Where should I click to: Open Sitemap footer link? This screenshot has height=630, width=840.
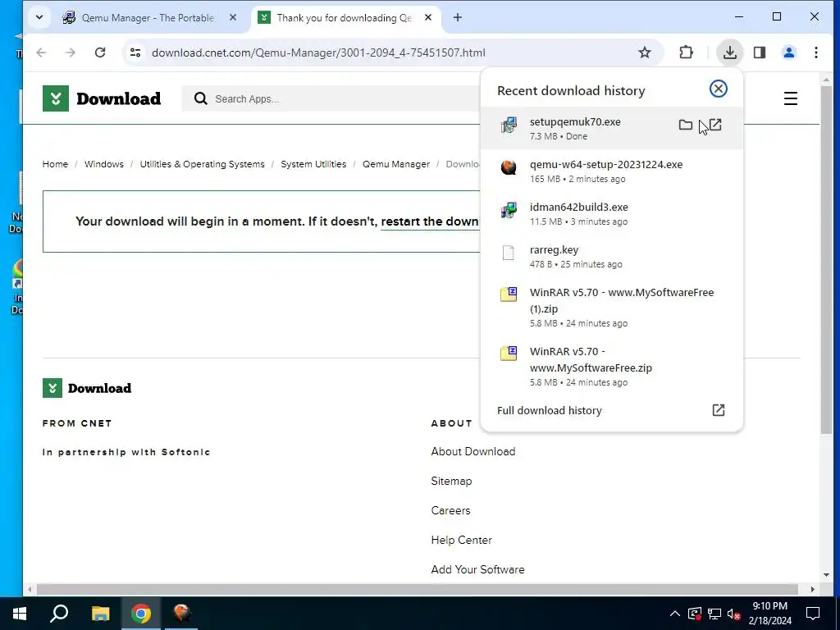(x=452, y=481)
